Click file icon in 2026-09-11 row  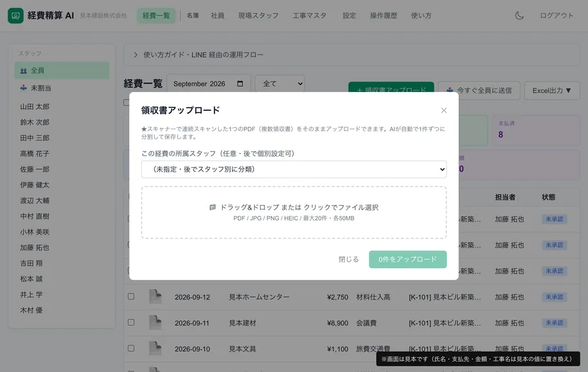click(155, 322)
